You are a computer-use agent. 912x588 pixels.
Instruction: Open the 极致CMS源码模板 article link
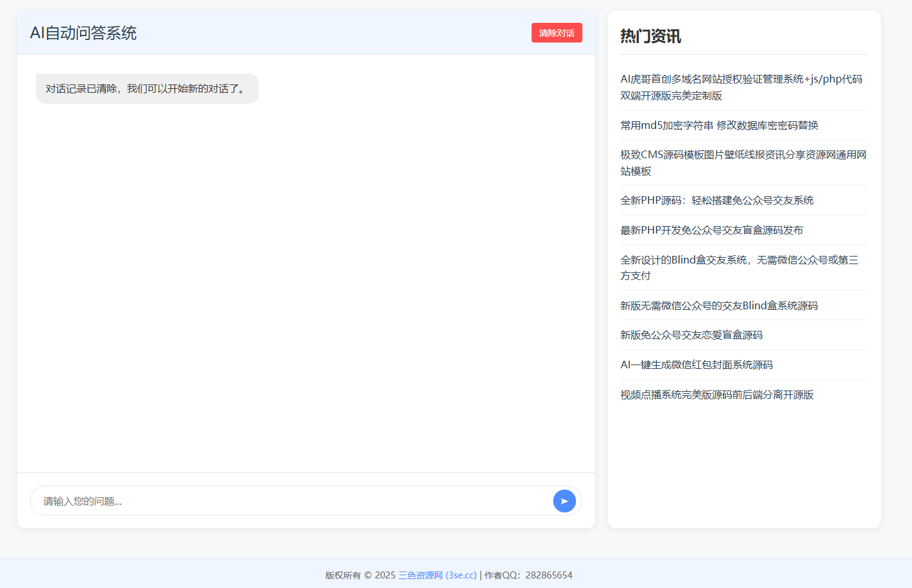point(742,163)
